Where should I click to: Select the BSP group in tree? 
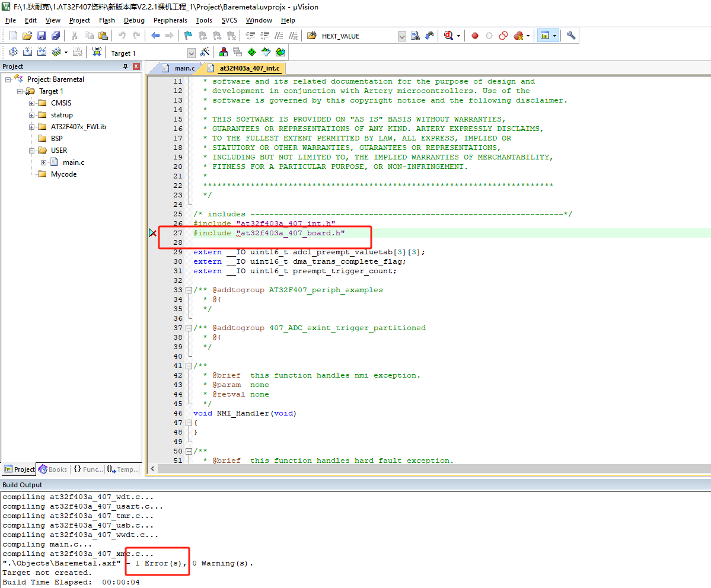coord(57,139)
